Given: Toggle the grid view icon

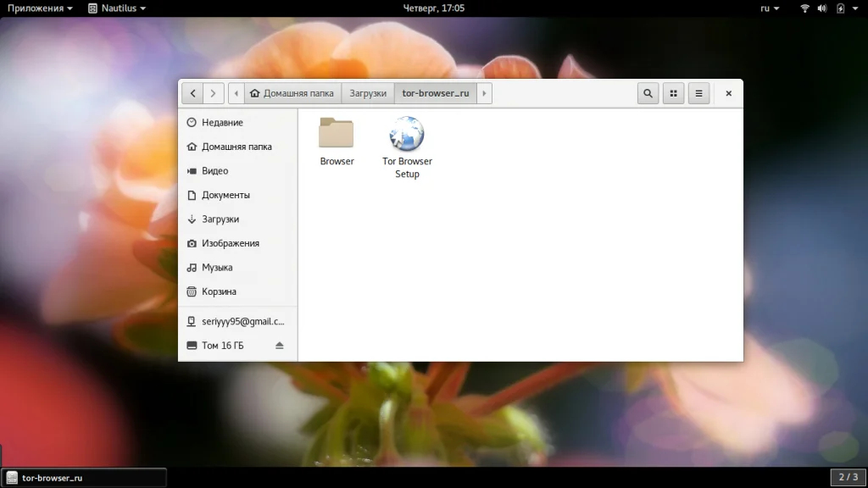Looking at the screenshot, I should tap(673, 93).
